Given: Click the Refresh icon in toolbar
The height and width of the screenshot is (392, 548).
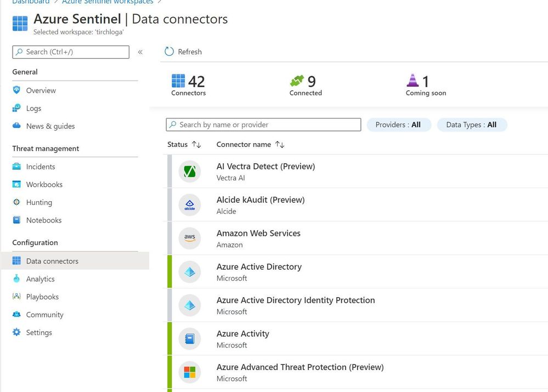Looking at the screenshot, I should click(170, 52).
